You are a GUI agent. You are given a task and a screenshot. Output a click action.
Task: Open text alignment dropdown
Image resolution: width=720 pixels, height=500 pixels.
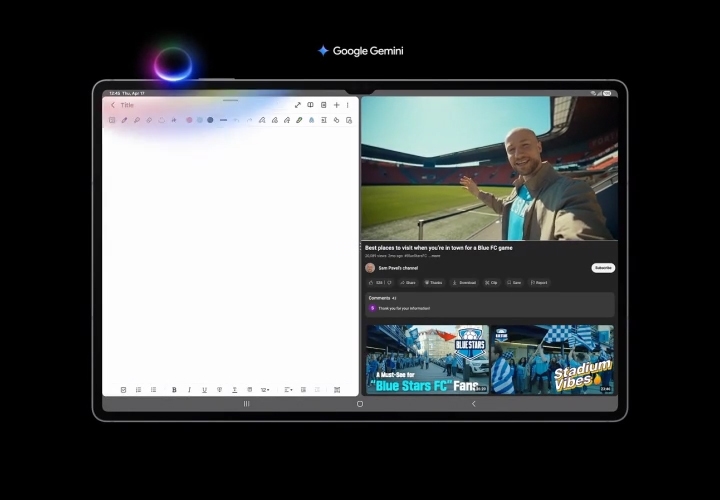point(288,390)
